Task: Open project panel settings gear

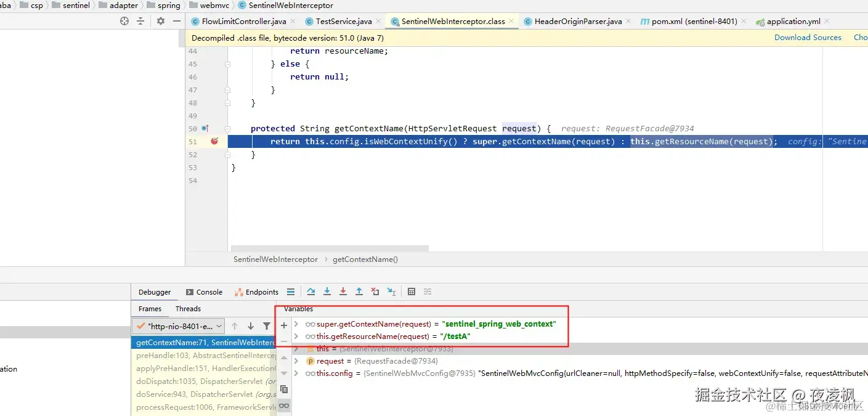Action: [161, 21]
